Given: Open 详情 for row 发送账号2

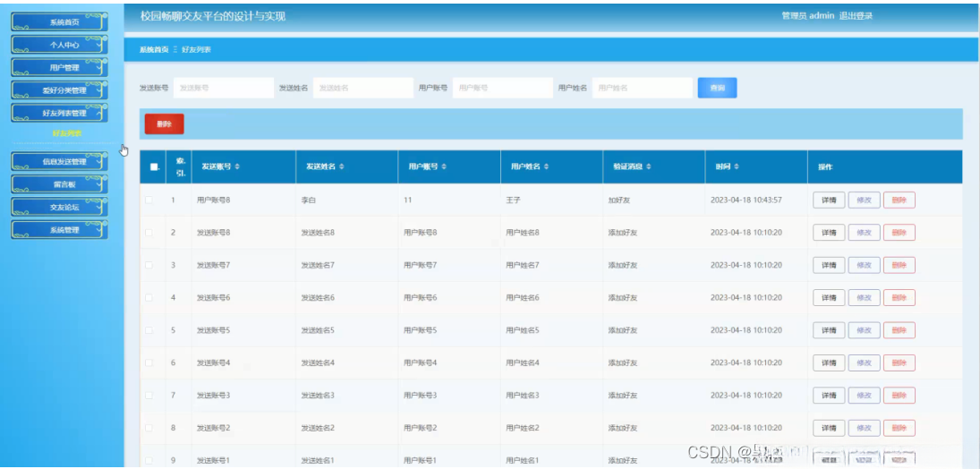Looking at the screenshot, I should pyautogui.click(x=829, y=428).
